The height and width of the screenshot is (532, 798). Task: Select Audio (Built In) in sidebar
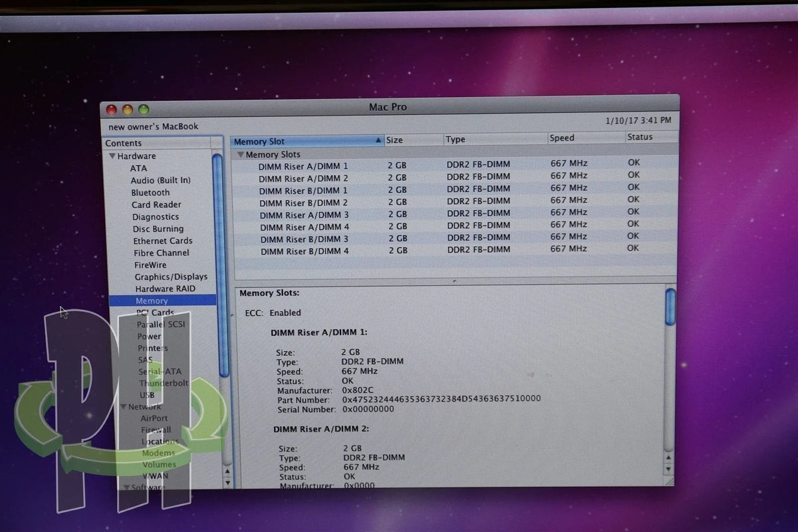[x=160, y=180]
